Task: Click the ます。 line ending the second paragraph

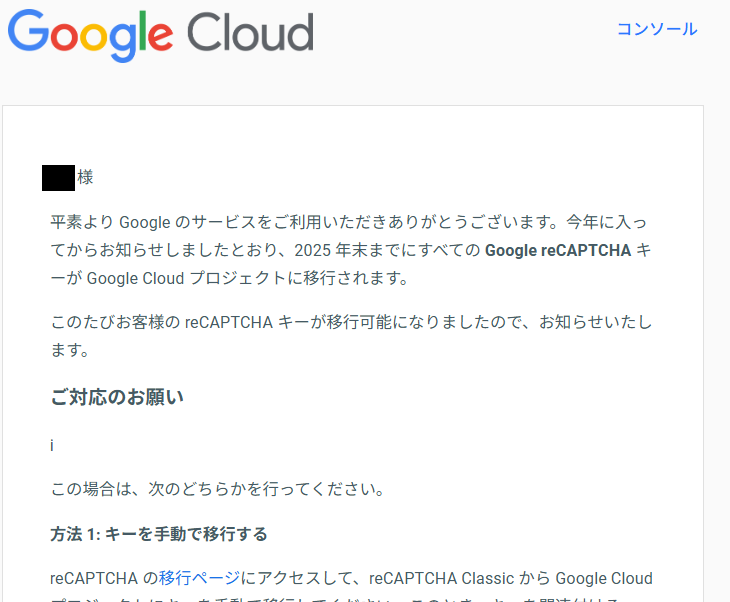Action: pos(70,350)
